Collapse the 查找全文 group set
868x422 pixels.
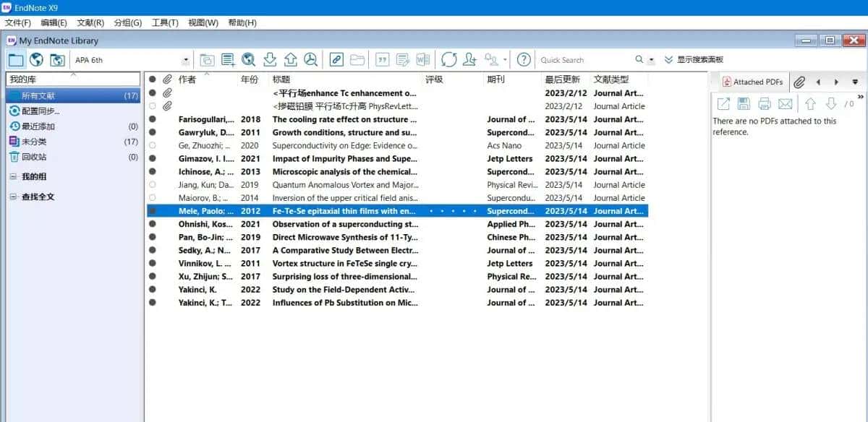tap(14, 197)
